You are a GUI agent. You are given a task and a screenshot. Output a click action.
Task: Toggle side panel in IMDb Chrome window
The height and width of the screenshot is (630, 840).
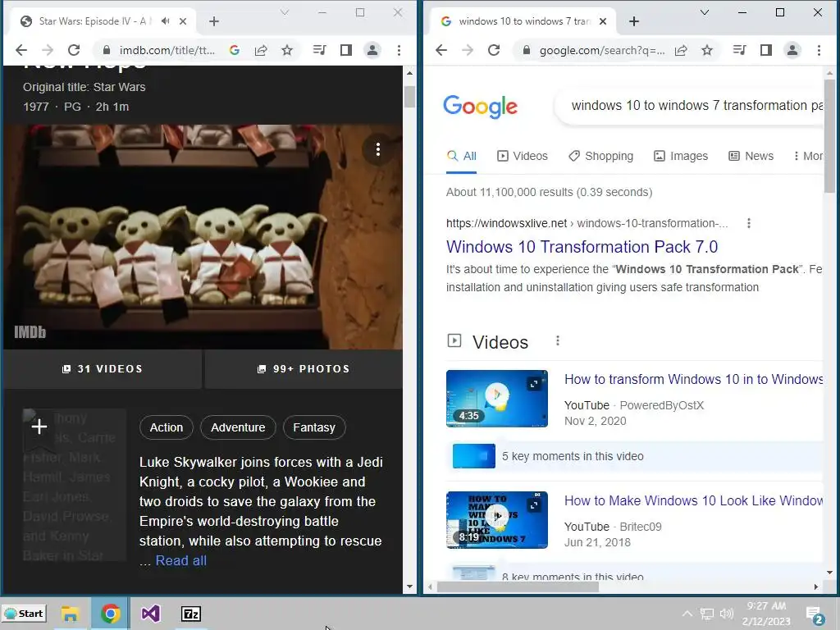click(346, 50)
